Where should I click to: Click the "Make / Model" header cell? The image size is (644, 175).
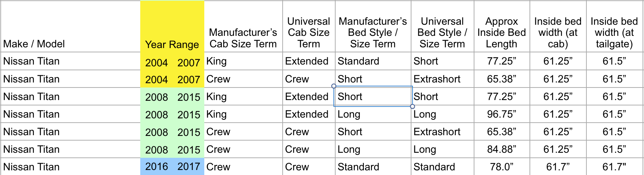[x=34, y=44]
